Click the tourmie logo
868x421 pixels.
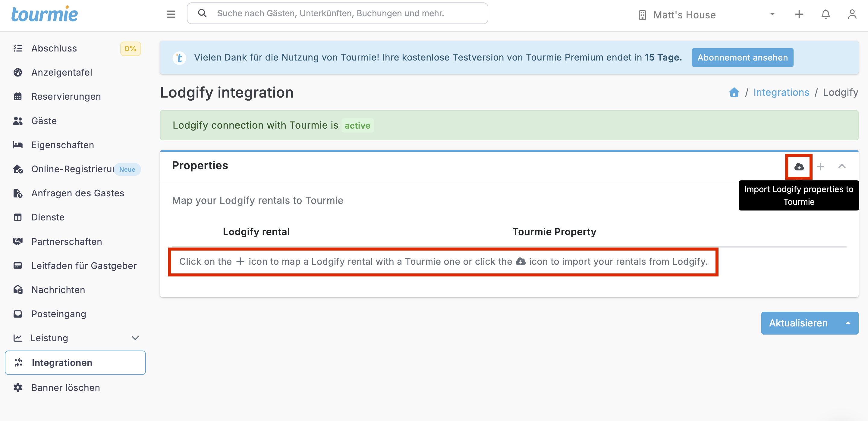click(x=45, y=14)
